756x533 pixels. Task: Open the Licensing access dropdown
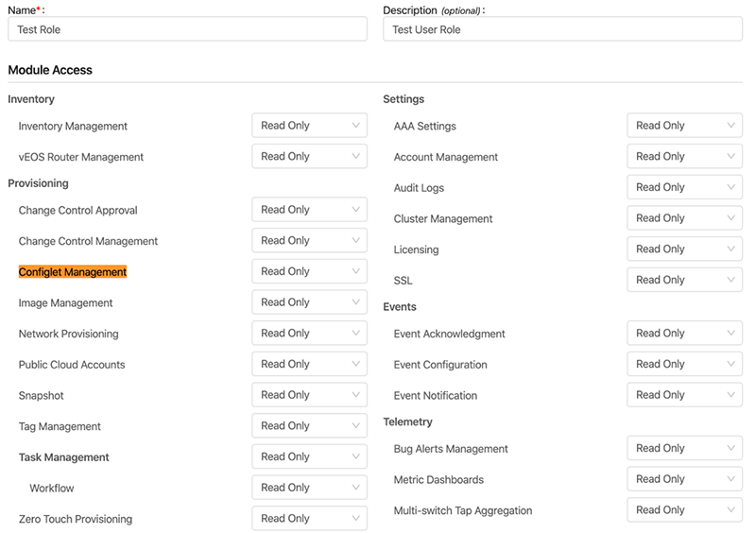click(684, 249)
